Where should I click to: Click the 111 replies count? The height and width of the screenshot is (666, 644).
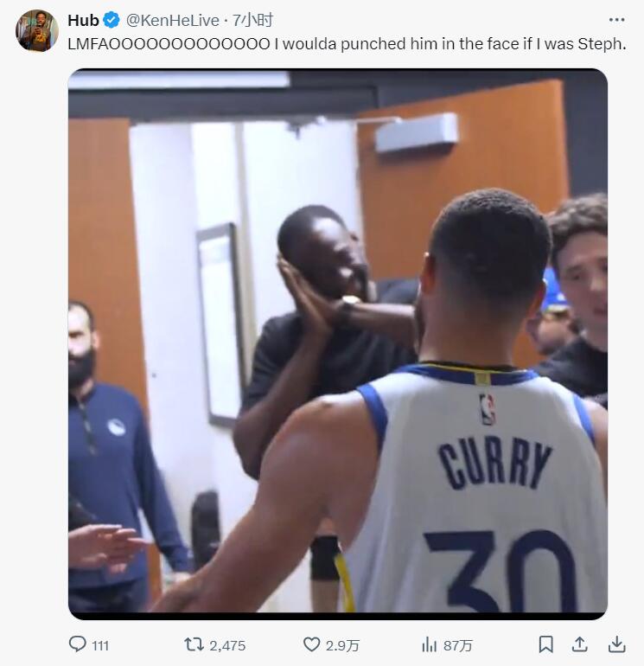[100, 645]
